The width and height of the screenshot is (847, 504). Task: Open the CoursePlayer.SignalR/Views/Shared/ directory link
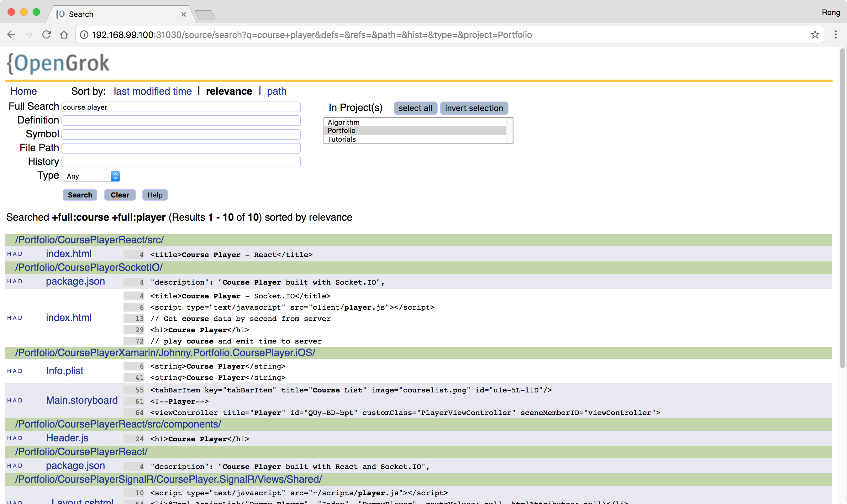point(168,479)
